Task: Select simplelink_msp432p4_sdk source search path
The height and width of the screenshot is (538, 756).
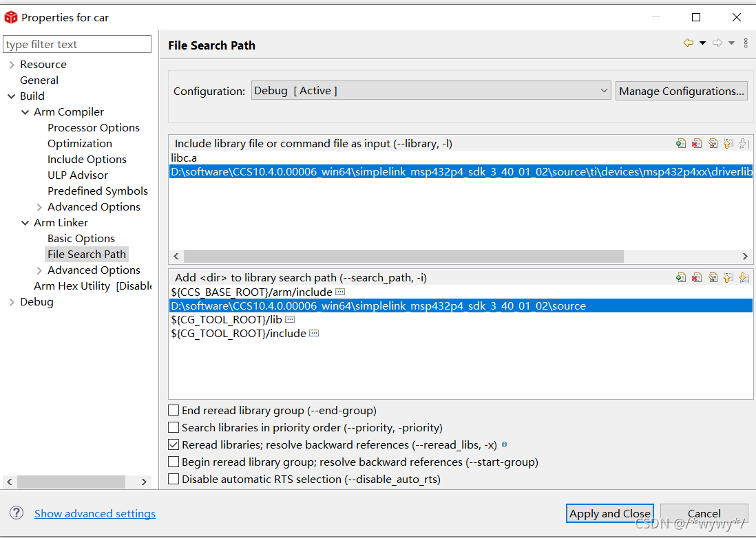Action: tap(461, 306)
